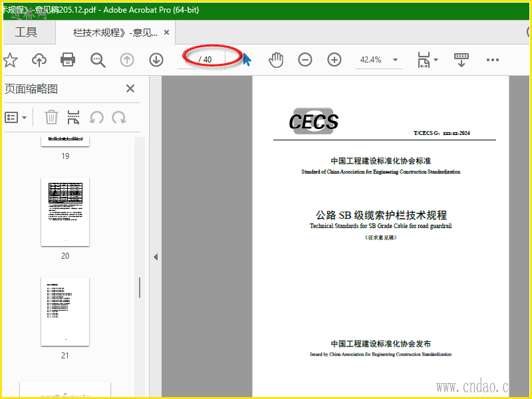The image size is (532, 399).
Task: Click the thumbnail panel scrollbar
Action: 140,288
